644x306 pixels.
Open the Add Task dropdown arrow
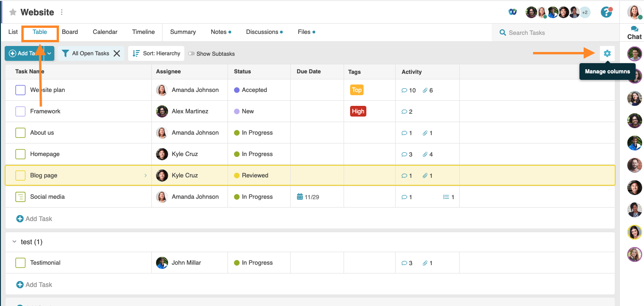click(x=48, y=53)
